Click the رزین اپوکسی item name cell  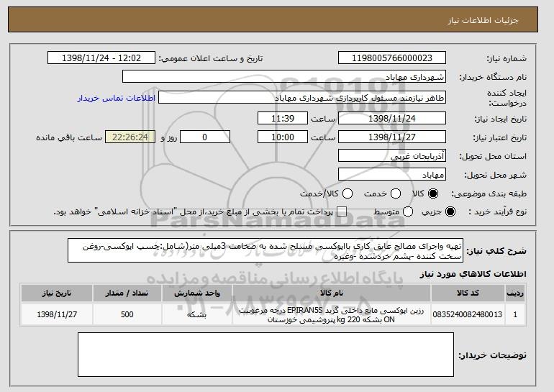click(332, 314)
